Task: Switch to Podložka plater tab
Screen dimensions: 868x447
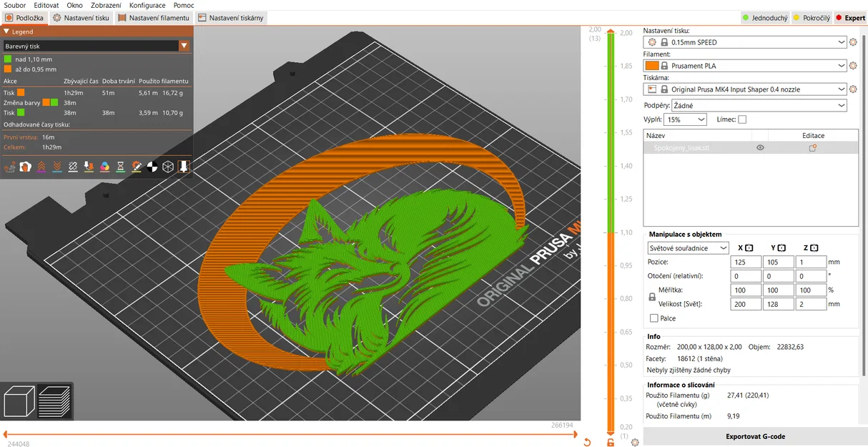Action: [24, 18]
